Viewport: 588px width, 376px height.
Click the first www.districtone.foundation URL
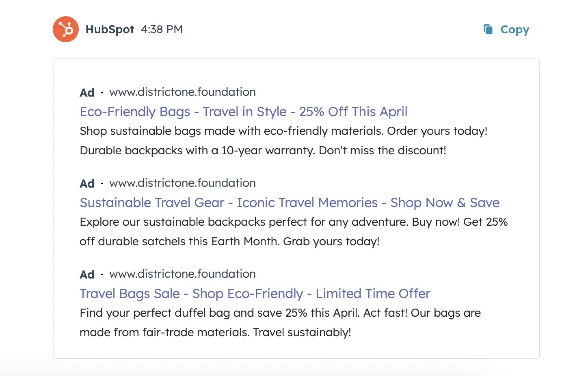(x=182, y=92)
